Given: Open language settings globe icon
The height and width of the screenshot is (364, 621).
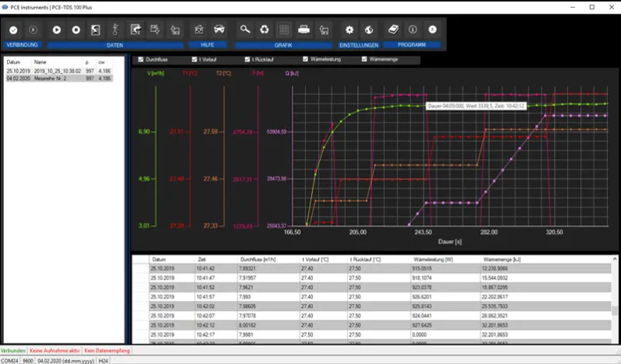Looking at the screenshot, I should (x=369, y=30).
